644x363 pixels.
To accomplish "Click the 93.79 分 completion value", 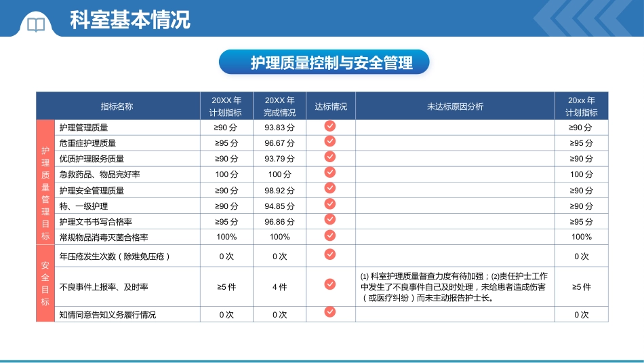I will (x=280, y=159).
